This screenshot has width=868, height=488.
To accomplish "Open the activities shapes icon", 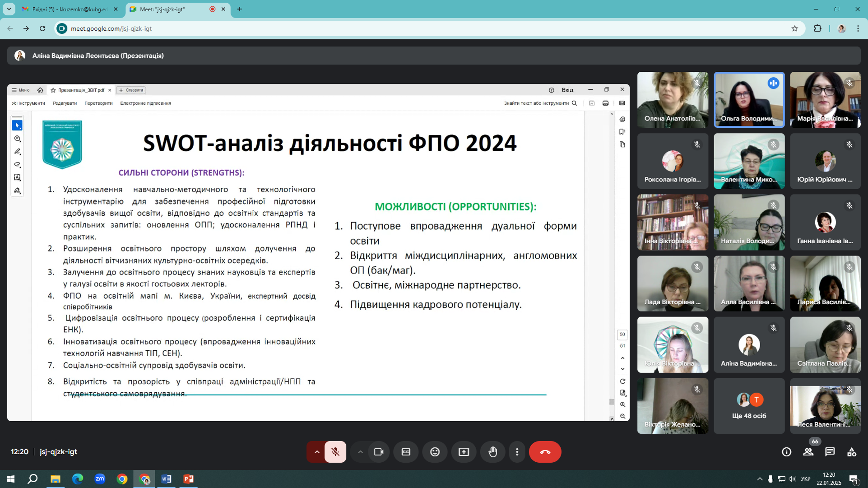I will click(851, 452).
